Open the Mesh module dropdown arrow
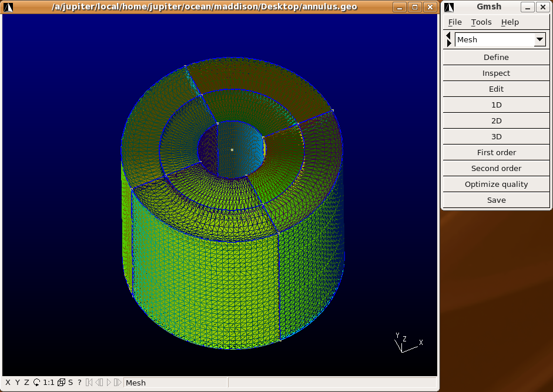 point(539,40)
